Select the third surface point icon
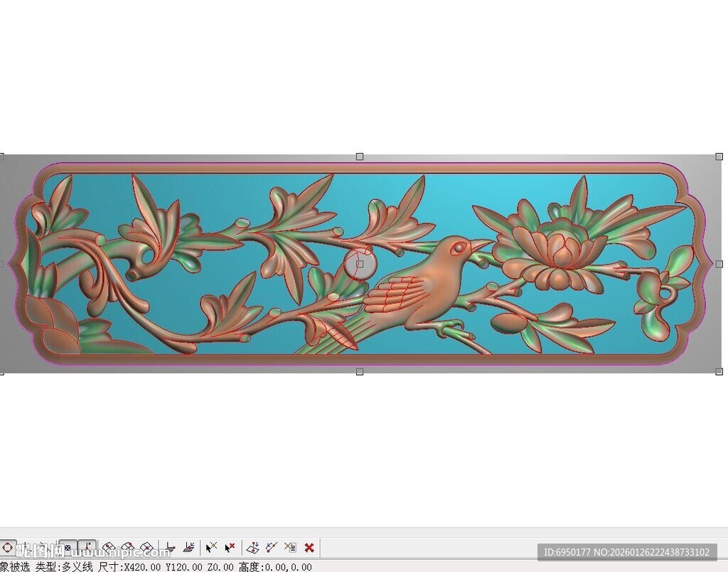Image resolution: width=728 pixels, height=572 pixels. [x=146, y=548]
